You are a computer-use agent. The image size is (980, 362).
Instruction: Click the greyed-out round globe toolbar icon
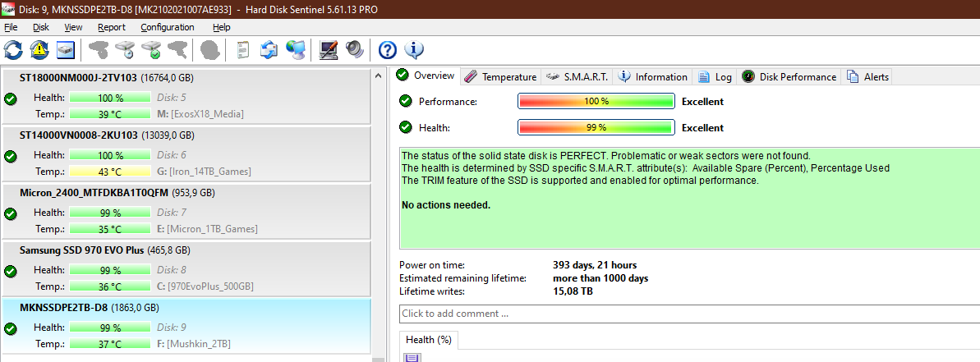coord(210,50)
